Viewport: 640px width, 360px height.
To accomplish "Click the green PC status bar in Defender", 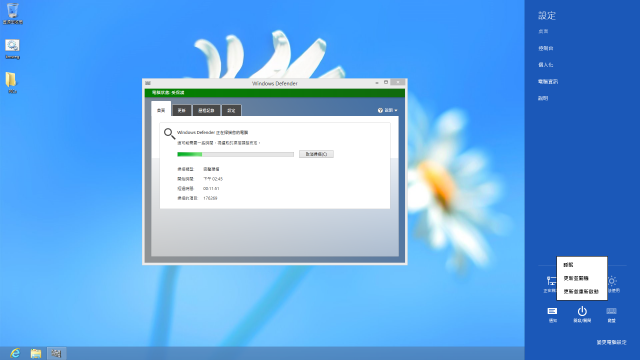I will click(275, 93).
